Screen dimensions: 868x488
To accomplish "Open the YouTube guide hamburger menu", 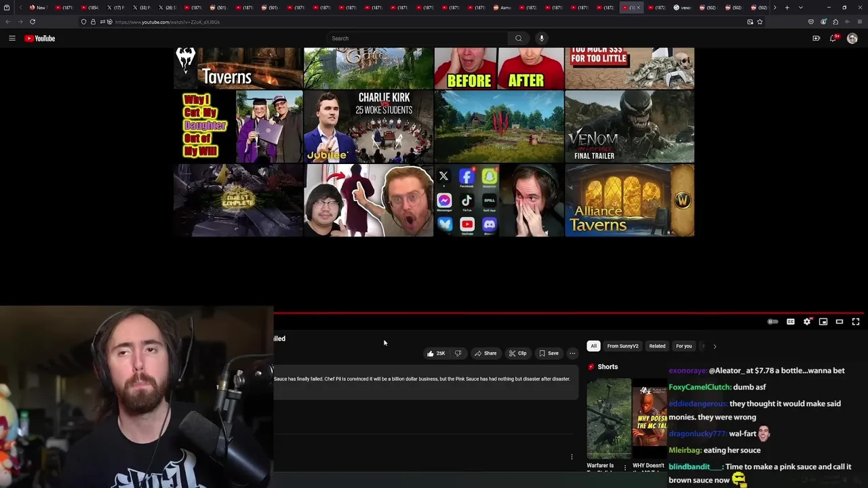I will (x=12, y=39).
